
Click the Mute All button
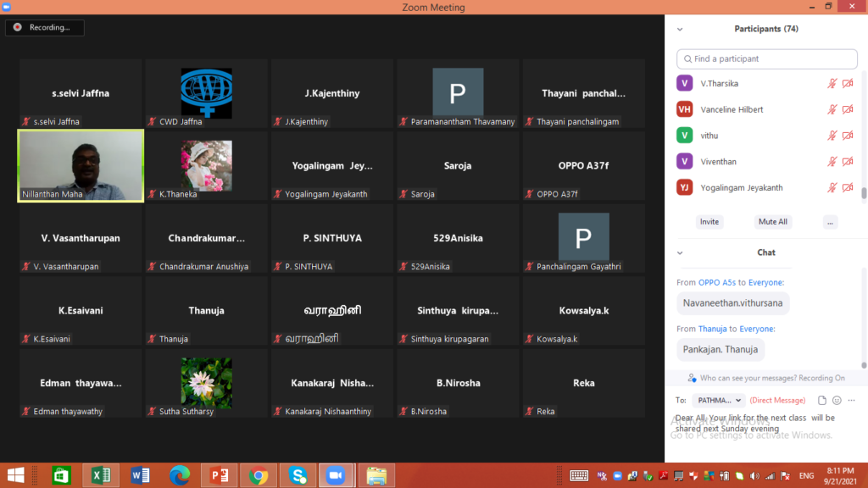coord(773,222)
